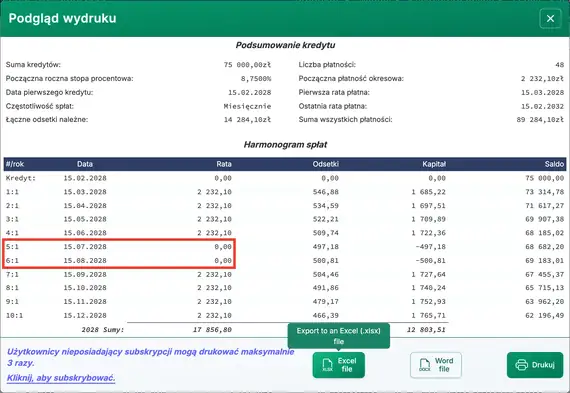
Task: Click the Odsetki column header
Action: [326, 164]
